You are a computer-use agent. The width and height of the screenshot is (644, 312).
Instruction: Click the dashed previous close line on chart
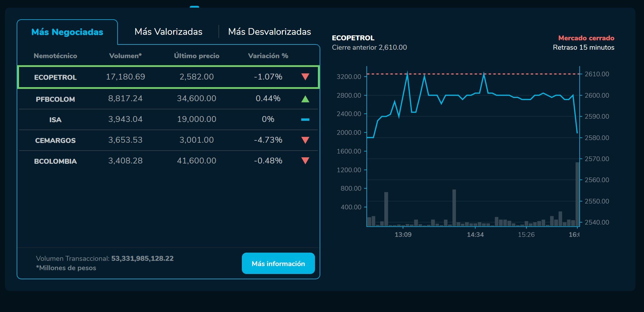pos(468,74)
